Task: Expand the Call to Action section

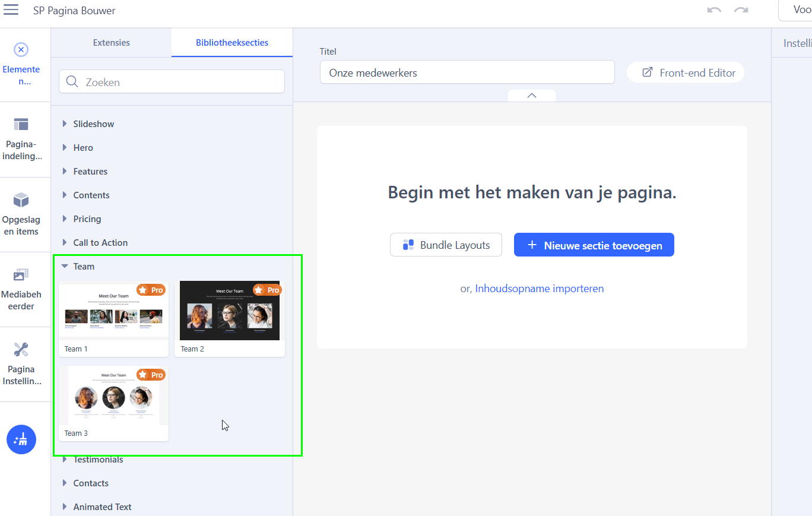Action: (x=100, y=243)
